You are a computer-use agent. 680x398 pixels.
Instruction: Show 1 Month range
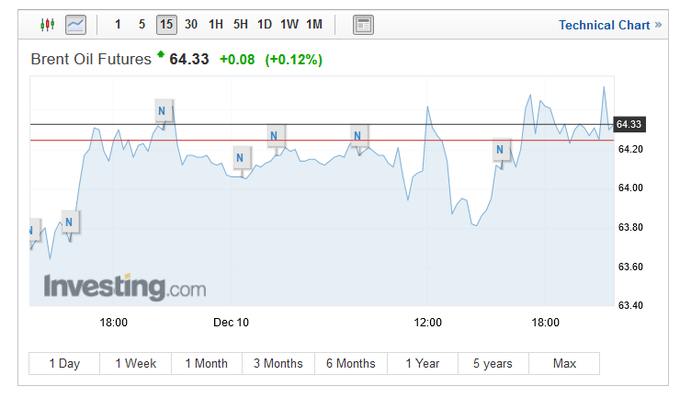(206, 363)
